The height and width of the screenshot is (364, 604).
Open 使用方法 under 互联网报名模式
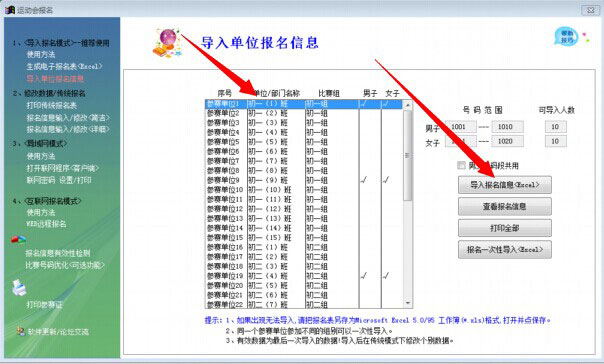(41, 212)
